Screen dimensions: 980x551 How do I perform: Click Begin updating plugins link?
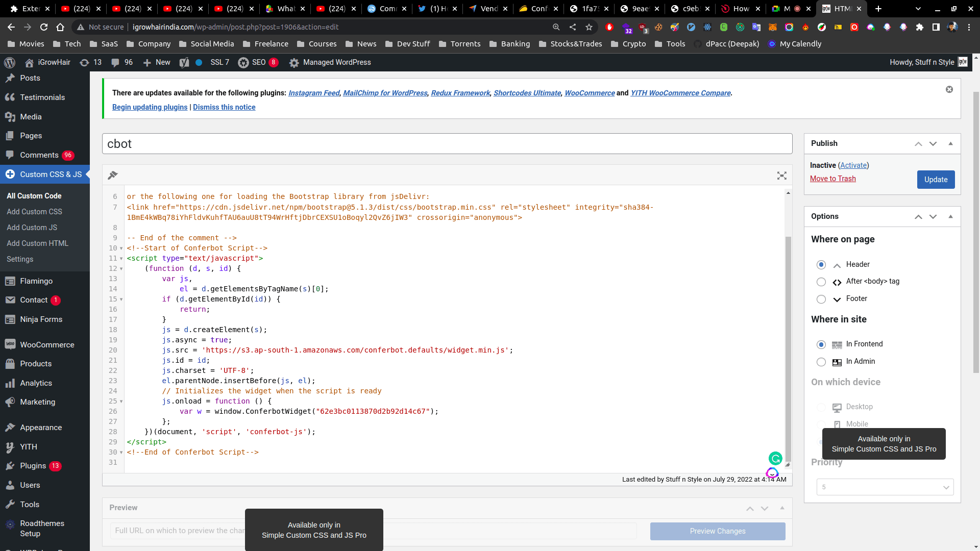pos(150,107)
